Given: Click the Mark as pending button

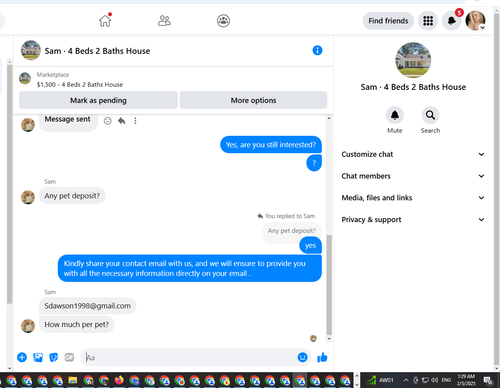Looking at the screenshot, I should 98,100.
